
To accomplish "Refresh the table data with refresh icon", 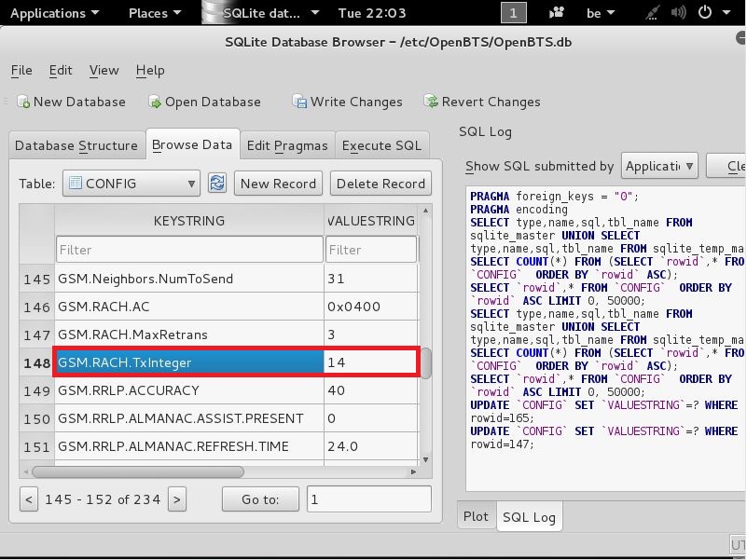I will pyautogui.click(x=217, y=184).
